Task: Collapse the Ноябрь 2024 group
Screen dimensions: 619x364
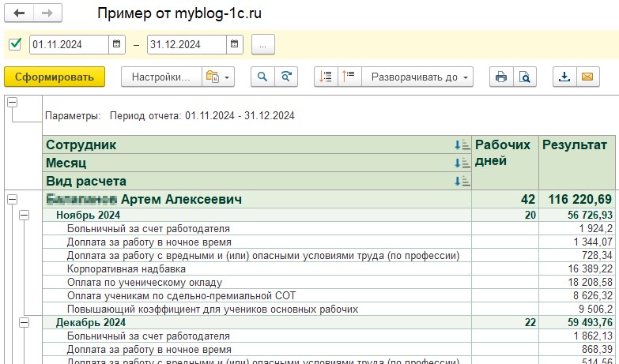Action: coord(25,215)
